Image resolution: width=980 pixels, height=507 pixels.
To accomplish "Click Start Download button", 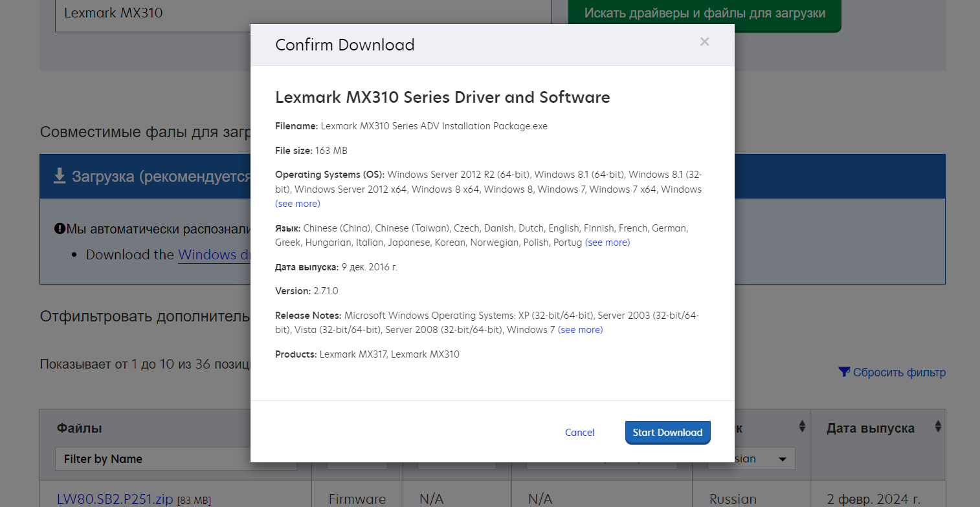I will tap(667, 433).
